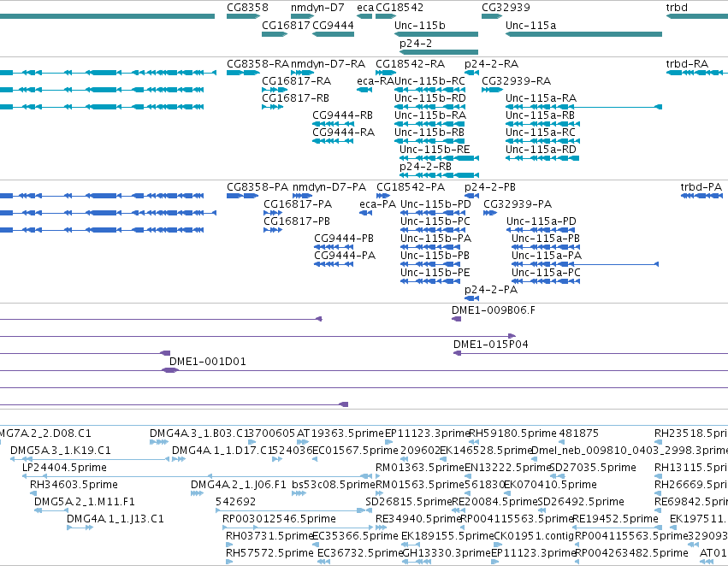Click the p24-2 gene label
Screen dimensions: 728x566
(416, 43)
